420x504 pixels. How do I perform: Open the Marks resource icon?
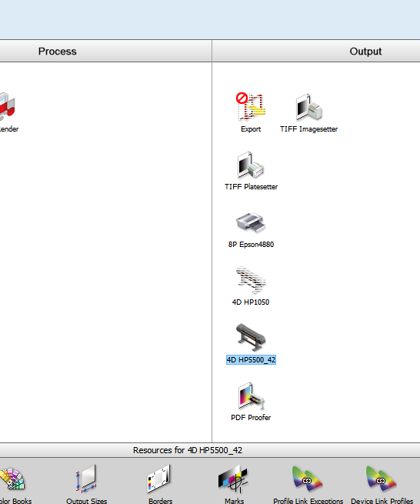[x=234, y=479]
